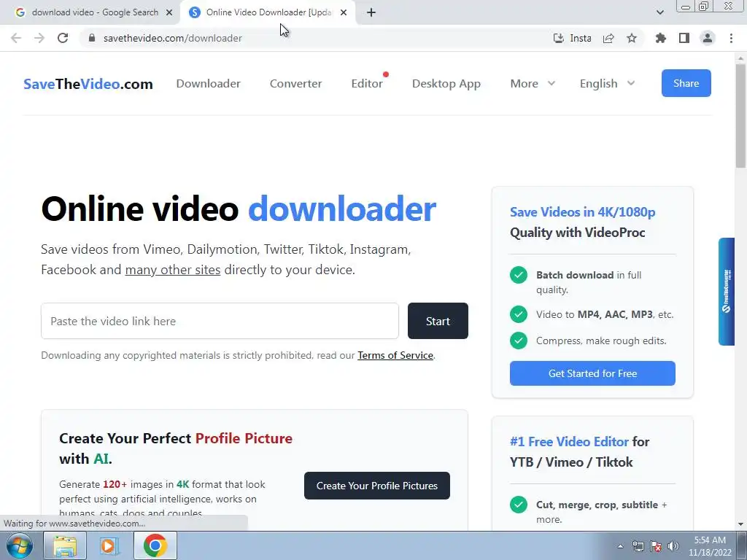Click the green check beside Cut, merge, crop

(519, 505)
